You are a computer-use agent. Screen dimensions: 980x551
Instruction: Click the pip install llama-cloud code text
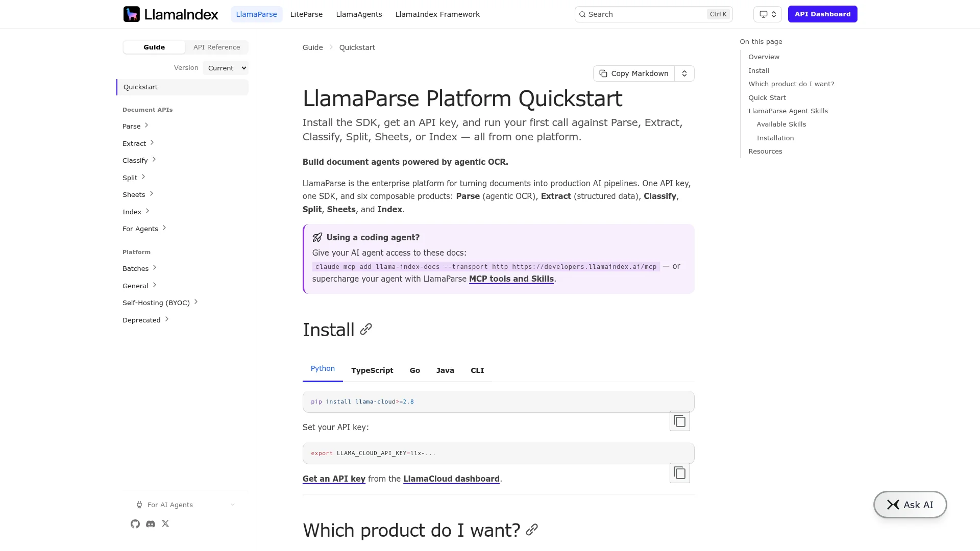tap(362, 402)
